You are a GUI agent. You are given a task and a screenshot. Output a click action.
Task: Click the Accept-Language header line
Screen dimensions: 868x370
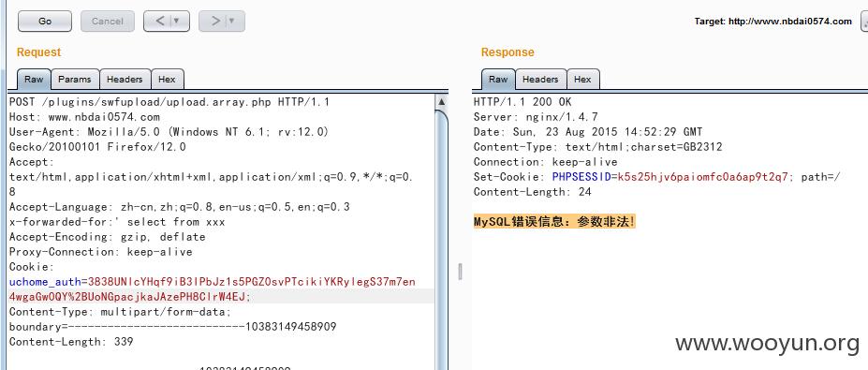click(x=180, y=207)
